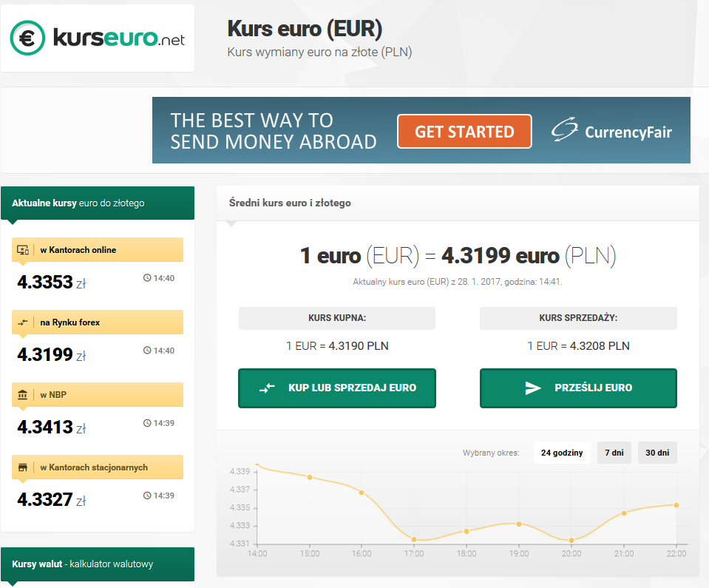Click the CurrencyFair swirl logo

565,131
